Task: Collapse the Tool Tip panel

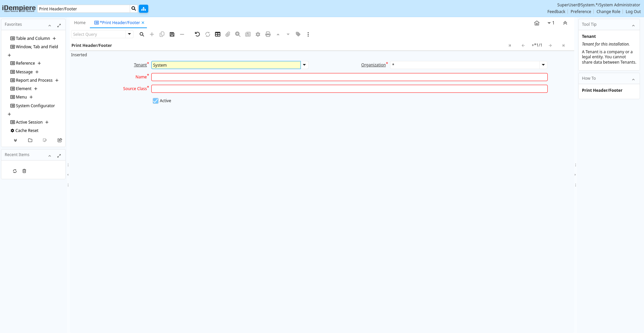Action: [633, 25]
